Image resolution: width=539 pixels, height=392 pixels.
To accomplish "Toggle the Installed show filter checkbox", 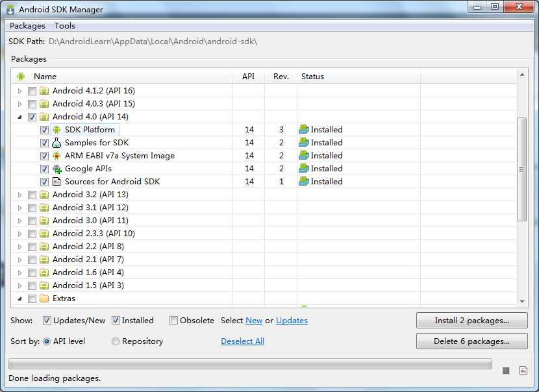I will point(116,321).
